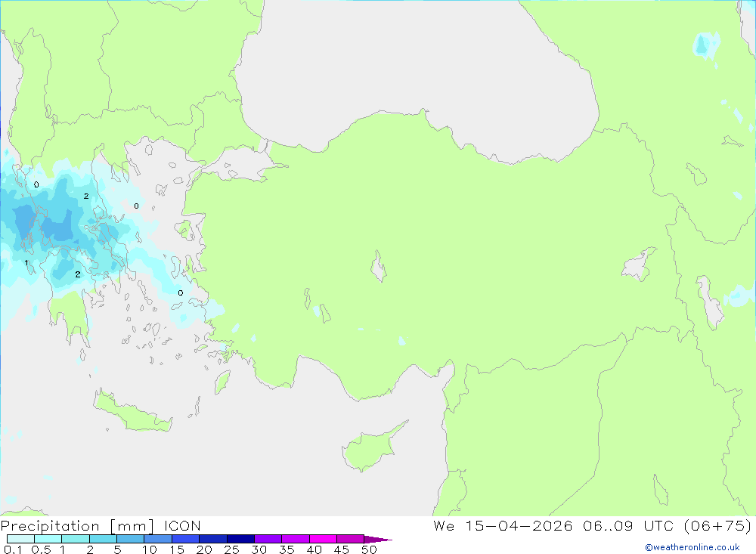Click the 20–25 mm dark blue swatch
Viewport: 756px width, 554px height.
point(213,539)
